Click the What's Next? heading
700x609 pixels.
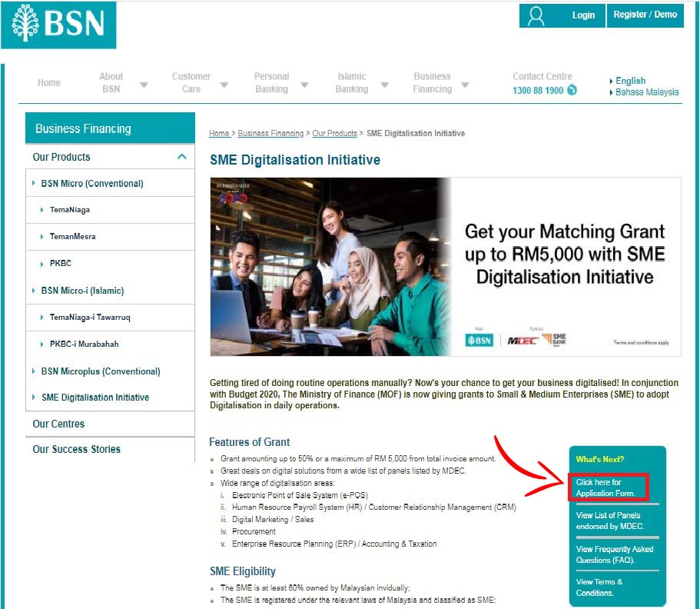[x=599, y=459]
